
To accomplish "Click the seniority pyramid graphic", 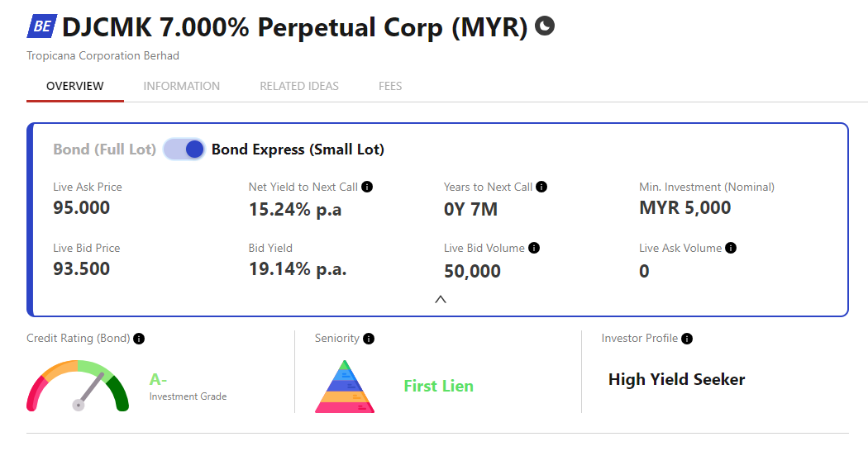I will pyautogui.click(x=345, y=387).
